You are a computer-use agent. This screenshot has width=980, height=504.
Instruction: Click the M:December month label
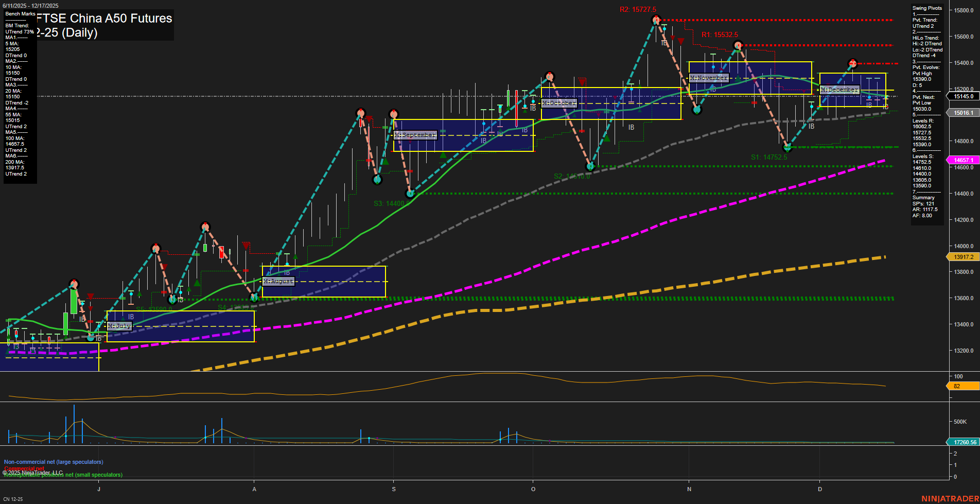(840, 90)
